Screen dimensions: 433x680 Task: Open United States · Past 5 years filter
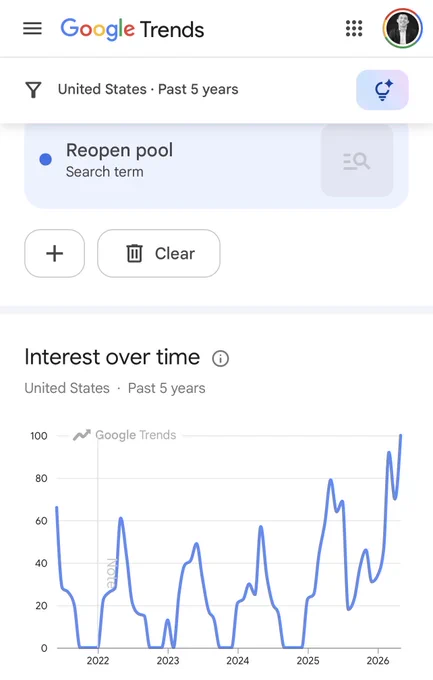point(148,89)
